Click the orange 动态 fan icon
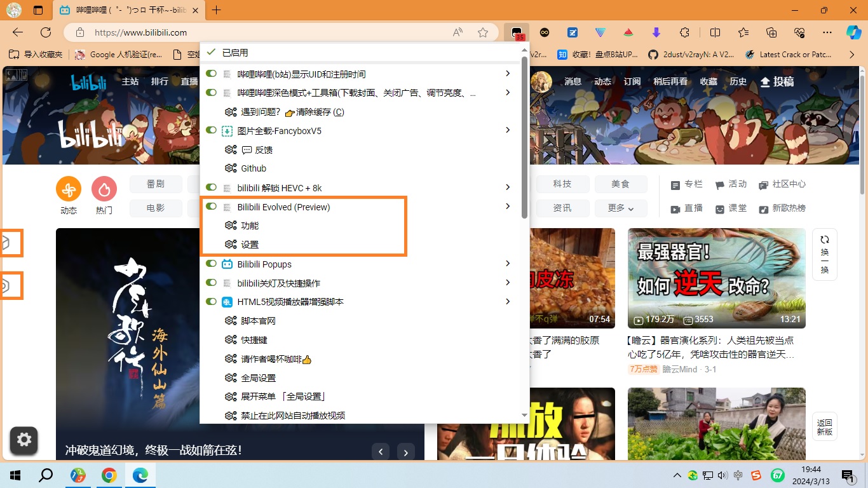This screenshot has width=868, height=488. [x=69, y=189]
